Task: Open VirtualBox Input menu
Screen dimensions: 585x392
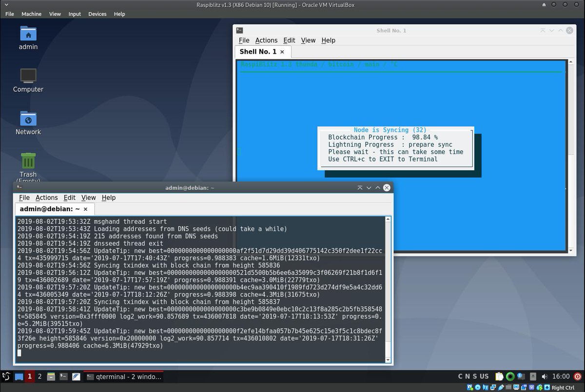Action: tap(75, 14)
